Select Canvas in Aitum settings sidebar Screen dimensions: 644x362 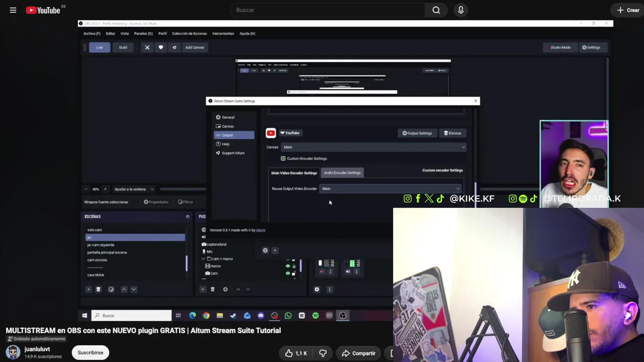pos(234,126)
